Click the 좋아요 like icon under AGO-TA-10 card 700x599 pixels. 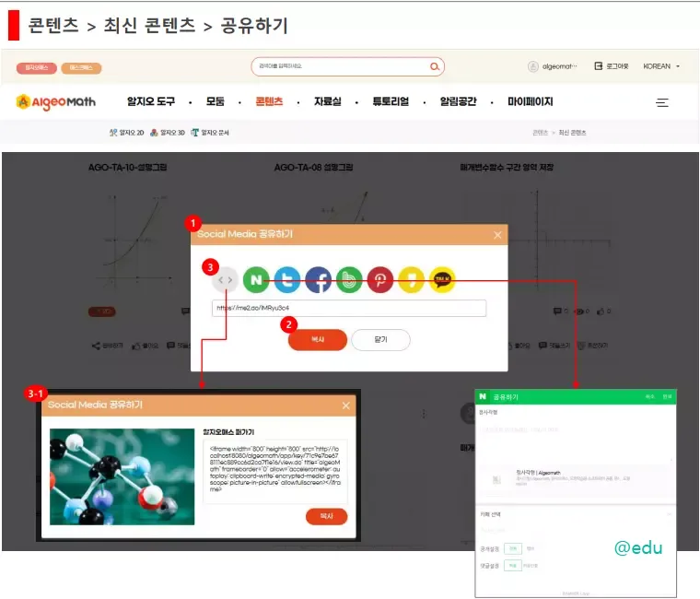tap(146, 346)
